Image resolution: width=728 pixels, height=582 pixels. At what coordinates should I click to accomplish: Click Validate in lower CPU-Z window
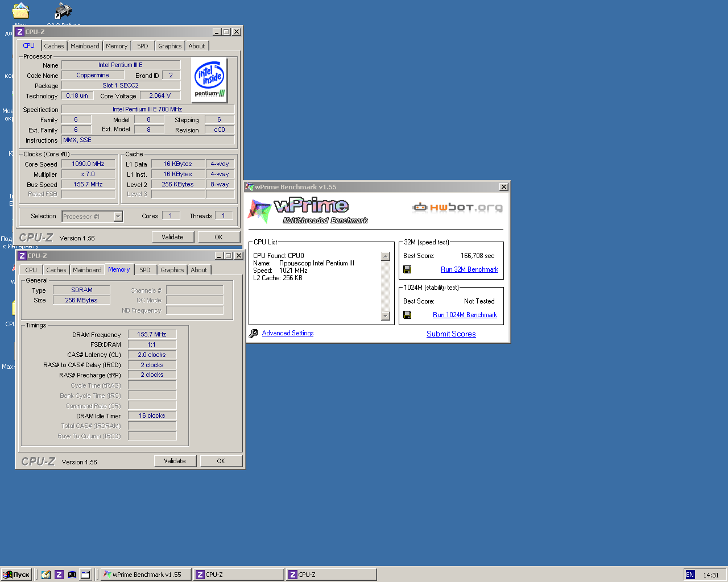tap(175, 461)
